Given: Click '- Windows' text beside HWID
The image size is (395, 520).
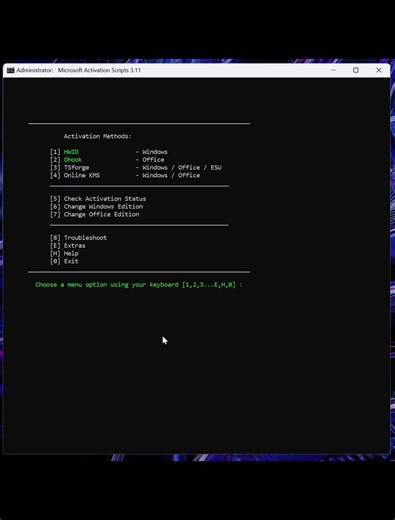Looking at the screenshot, I should click(x=152, y=152).
